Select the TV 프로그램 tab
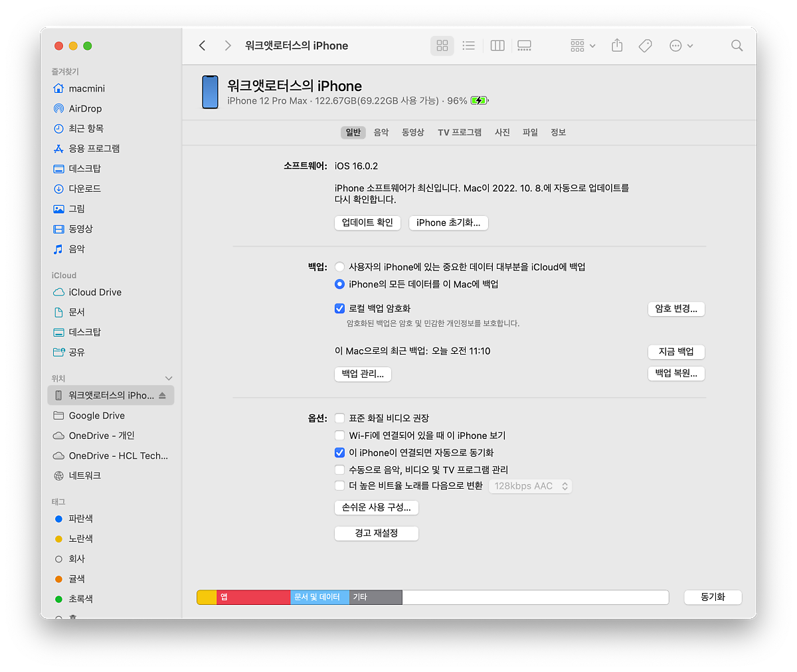 (460, 132)
